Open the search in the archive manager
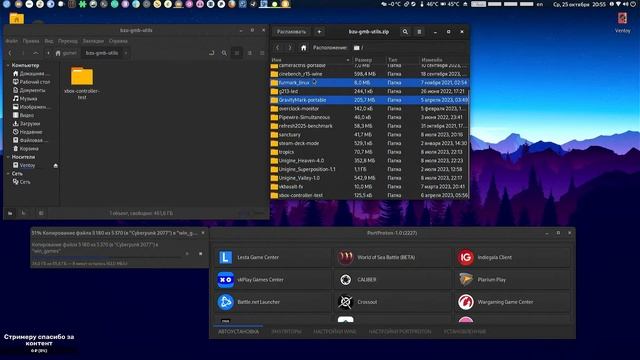The width and height of the screenshot is (640, 360). 405,32
